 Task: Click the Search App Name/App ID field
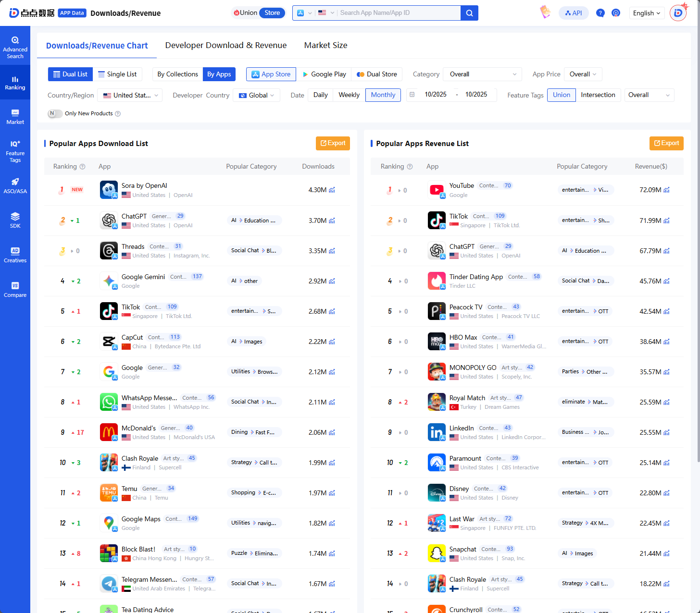pyautogui.click(x=399, y=13)
